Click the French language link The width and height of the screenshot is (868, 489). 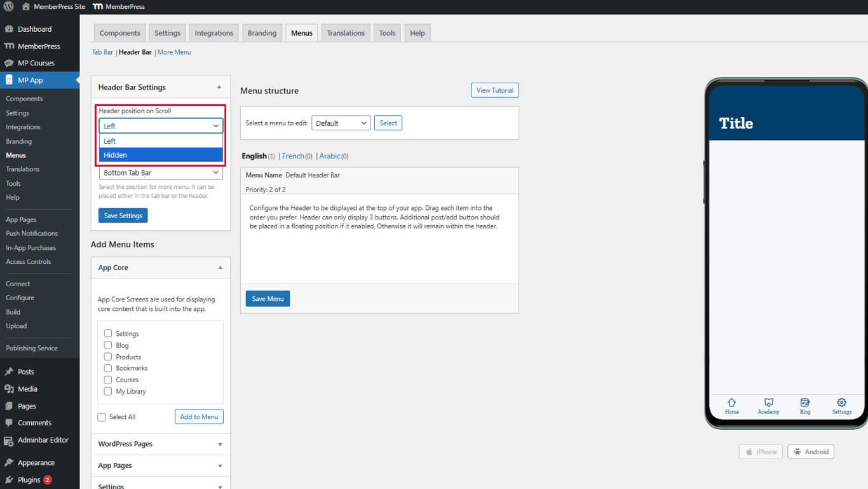tap(294, 156)
